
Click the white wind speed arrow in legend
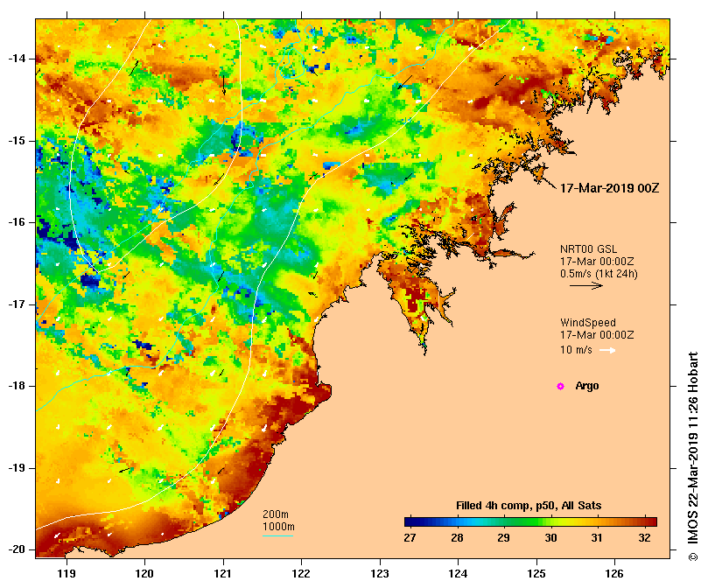607,350
